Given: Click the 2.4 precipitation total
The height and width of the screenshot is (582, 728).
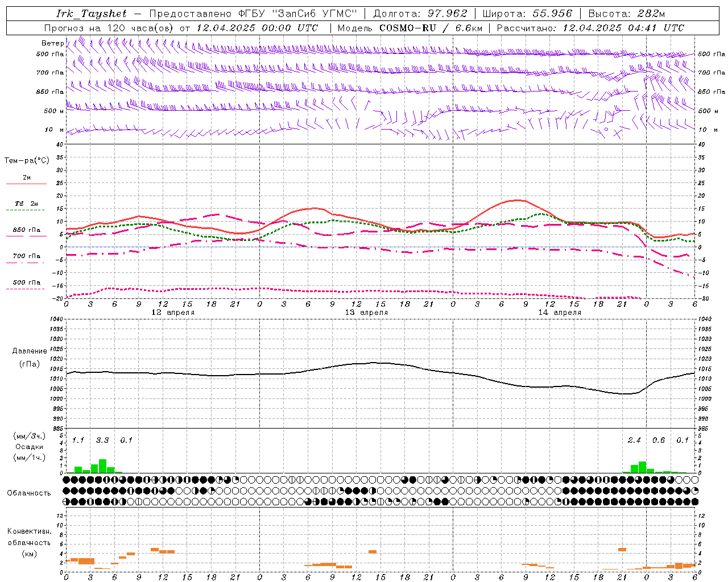Looking at the screenshot, I should point(634,440).
